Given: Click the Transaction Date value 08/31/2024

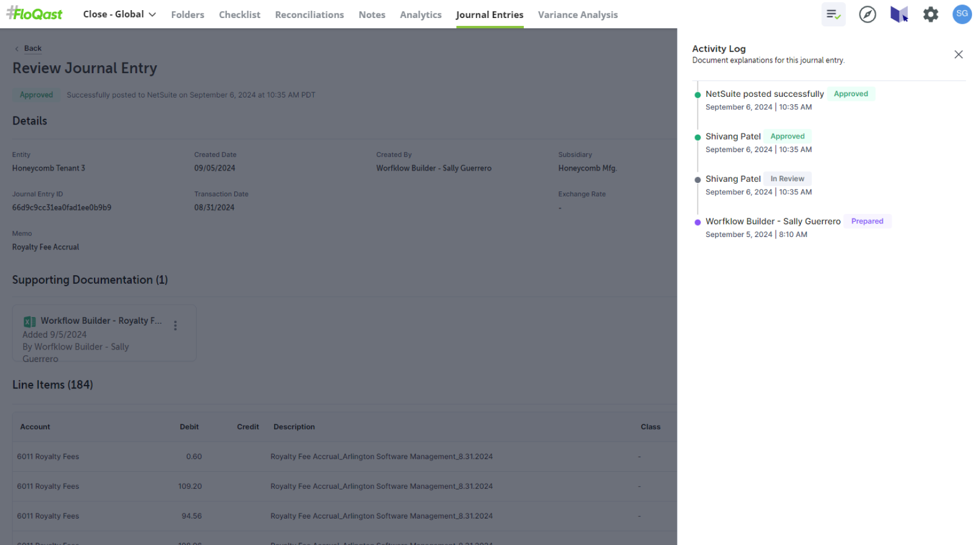Looking at the screenshot, I should pos(214,208).
